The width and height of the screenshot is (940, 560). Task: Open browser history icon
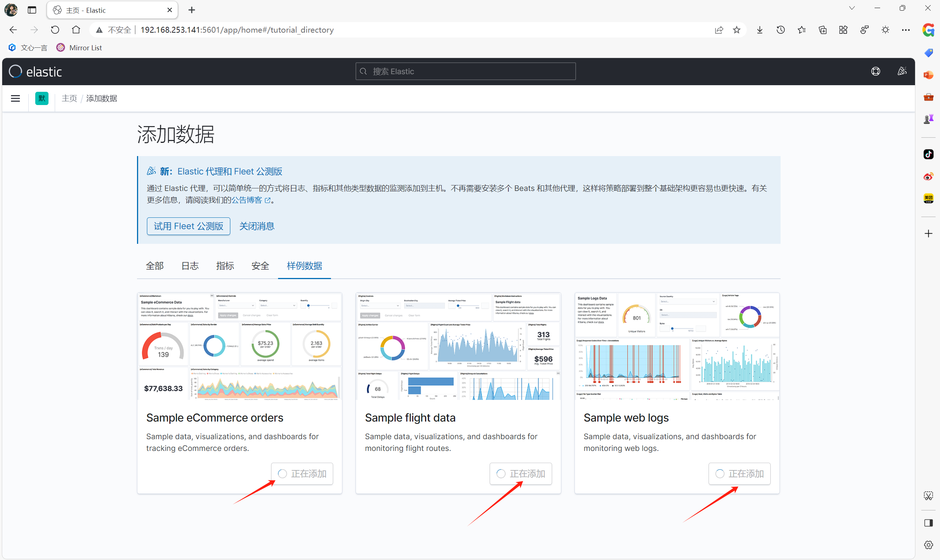tap(781, 30)
